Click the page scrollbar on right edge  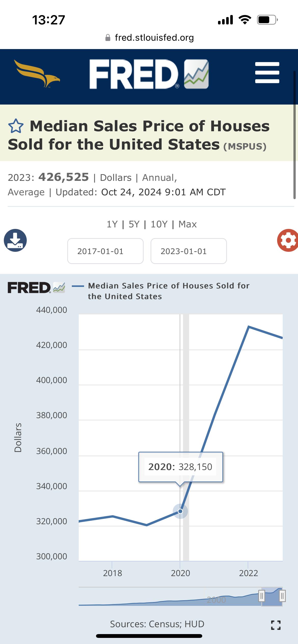tap(294, 135)
